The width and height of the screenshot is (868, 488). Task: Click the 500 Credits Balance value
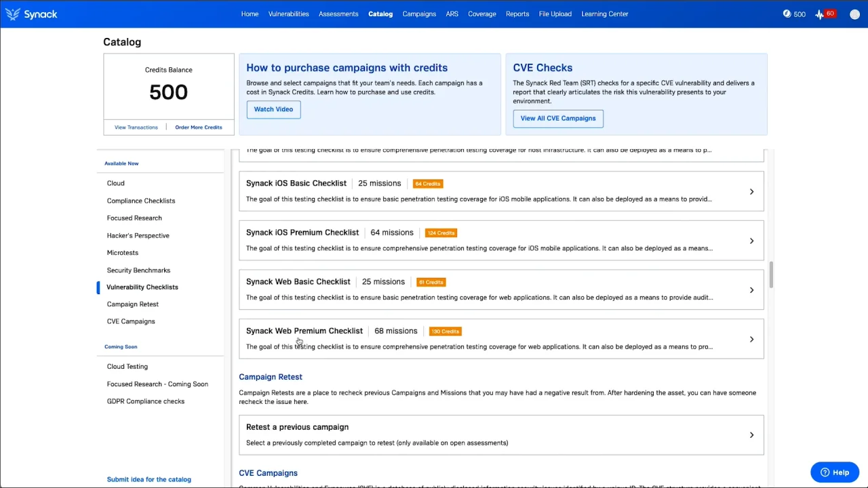click(x=168, y=92)
